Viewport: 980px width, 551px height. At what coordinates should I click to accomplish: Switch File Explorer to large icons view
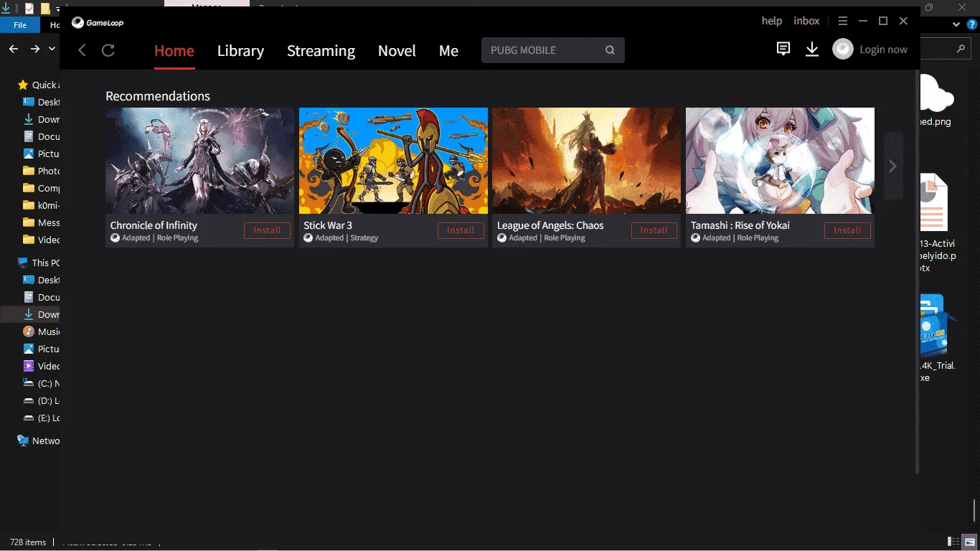970,541
